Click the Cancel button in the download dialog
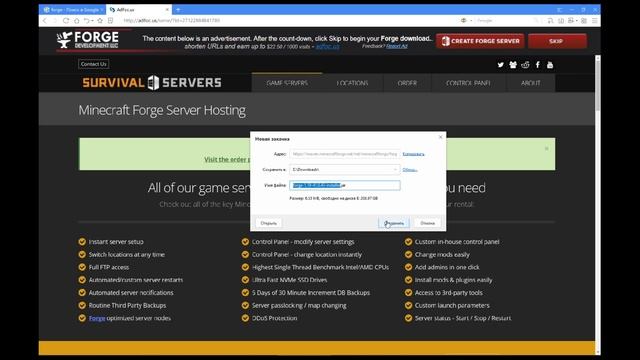The image size is (640, 360). (427, 223)
